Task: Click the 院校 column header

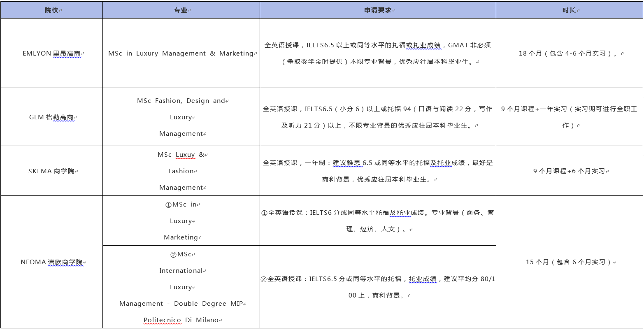Action: [x=52, y=10]
